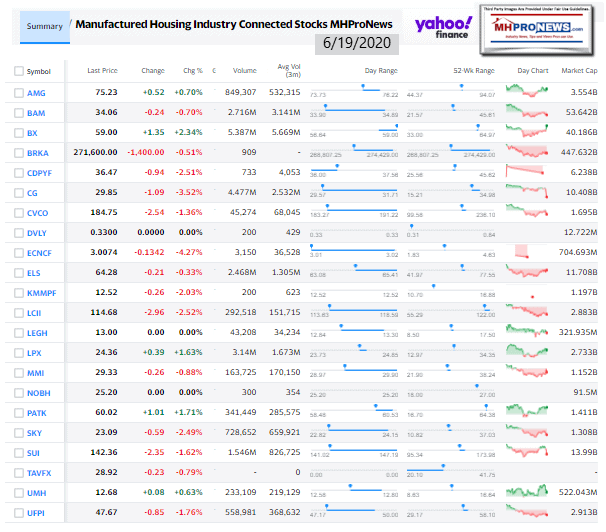
Task: Toggle the select-all checkbox beside Symbol header
Action: (19, 71)
